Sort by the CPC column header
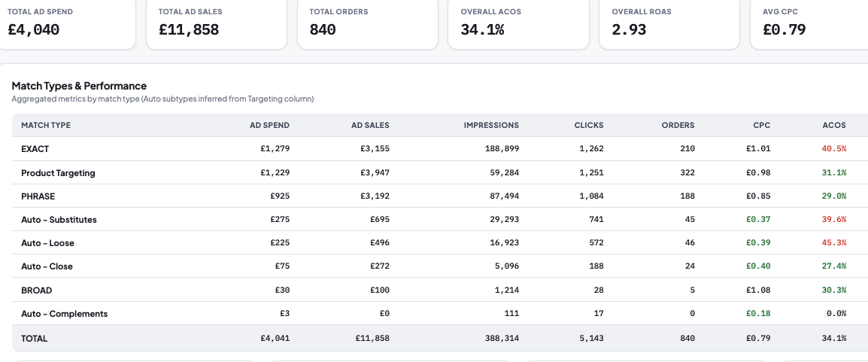The height and width of the screenshot is (362, 868). coord(762,125)
